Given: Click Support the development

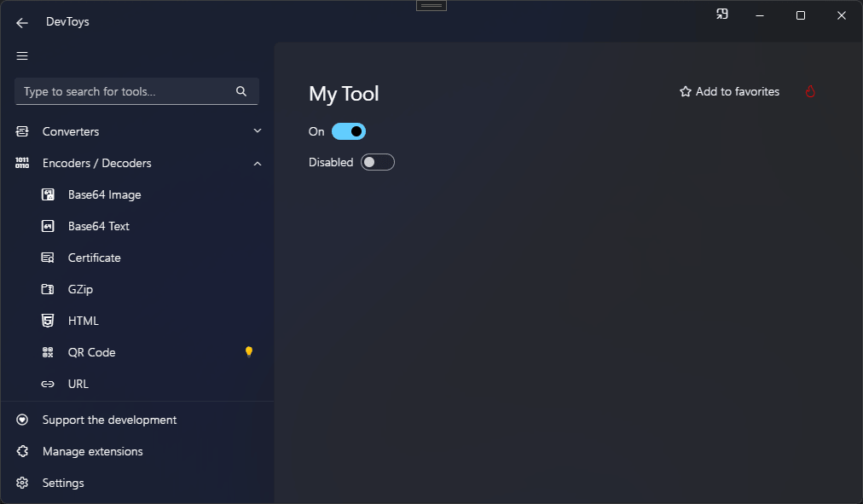Looking at the screenshot, I should pyautogui.click(x=109, y=420).
